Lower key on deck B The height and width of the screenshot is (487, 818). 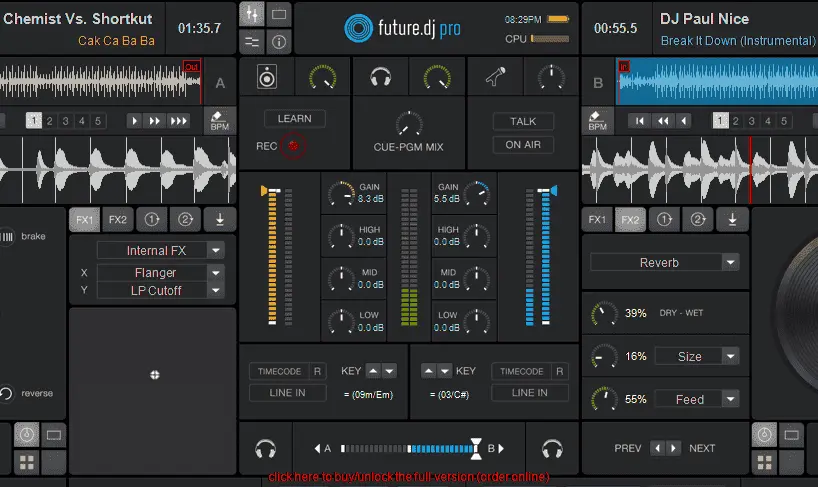coord(444,371)
